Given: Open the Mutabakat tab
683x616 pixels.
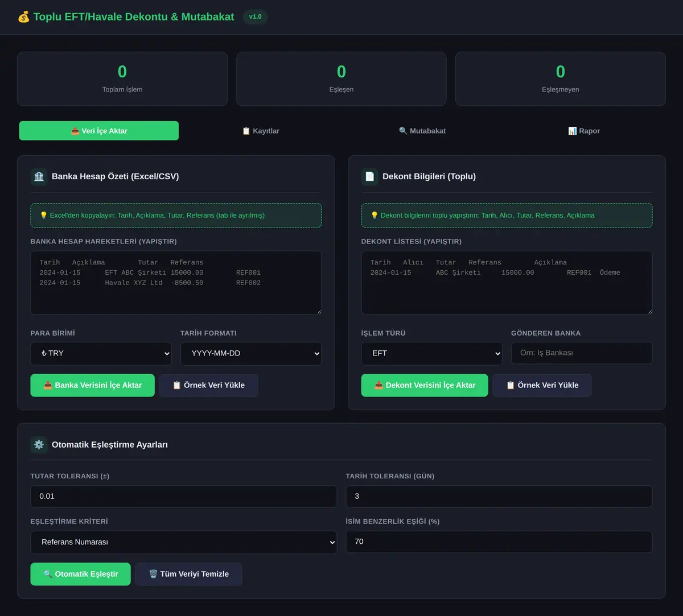Looking at the screenshot, I should coord(422,131).
